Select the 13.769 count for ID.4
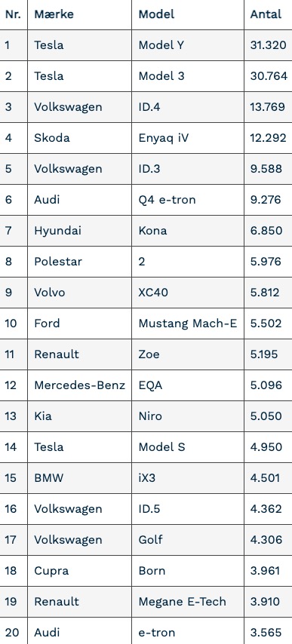 point(268,107)
